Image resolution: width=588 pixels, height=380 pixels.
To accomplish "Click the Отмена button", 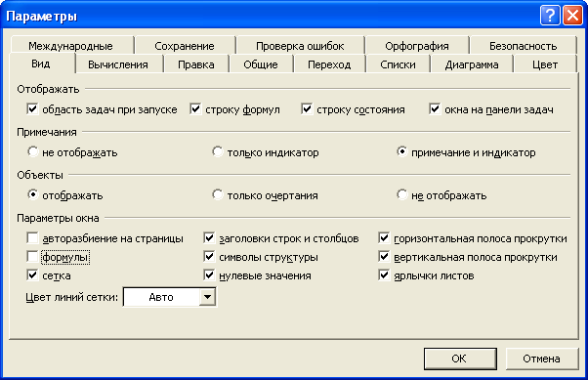I will pyautogui.click(x=542, y=359).
